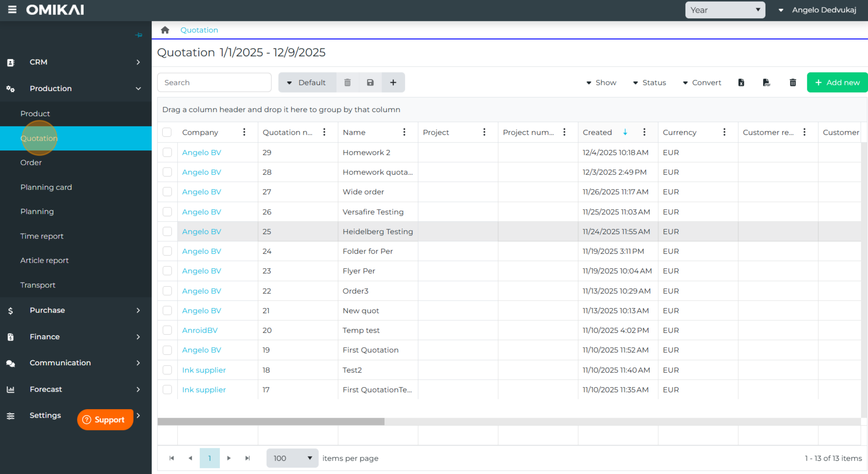Go to Time report in sidebar
868x474 pixels.
pyautogui.click(x=42, y=236)
